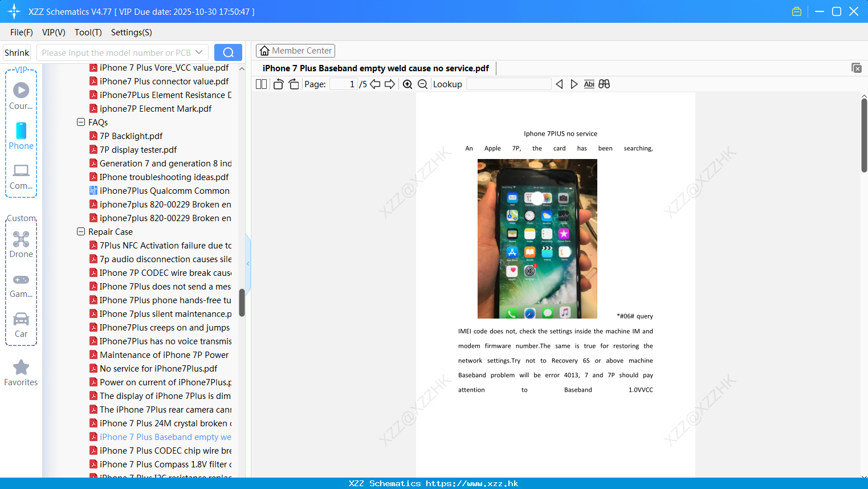Select the Computer category icon
The height and width of the screenshot is (489, 868).
click(x=21, y=177)
